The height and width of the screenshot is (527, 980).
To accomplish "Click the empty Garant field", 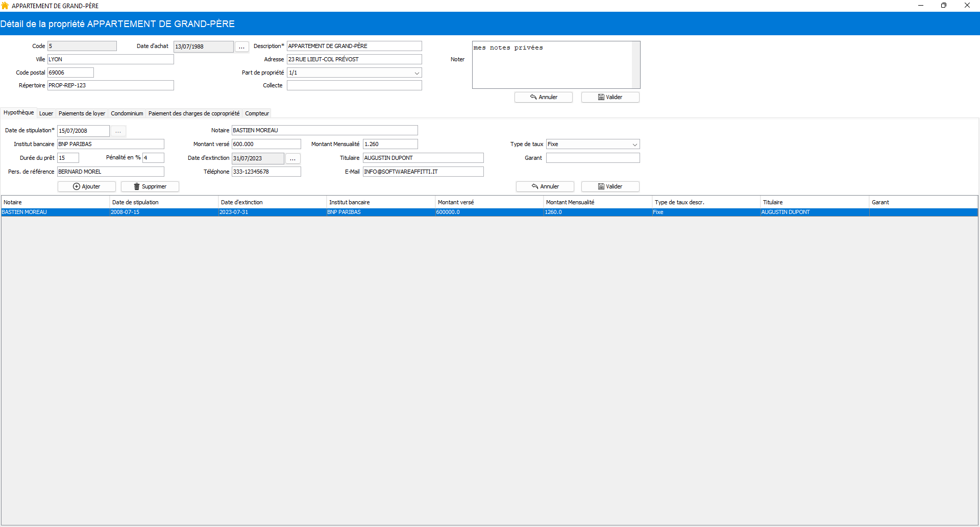I will point(593,158).
